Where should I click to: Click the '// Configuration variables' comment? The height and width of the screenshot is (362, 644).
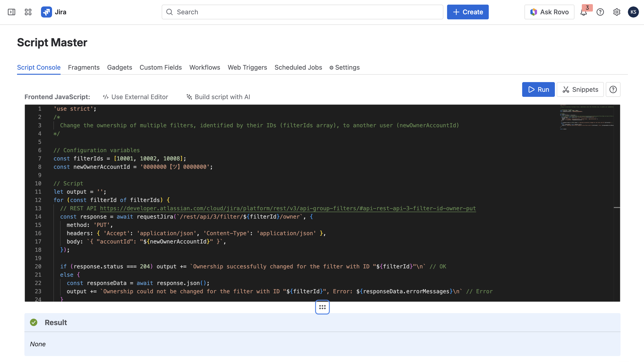coord(97,150)
